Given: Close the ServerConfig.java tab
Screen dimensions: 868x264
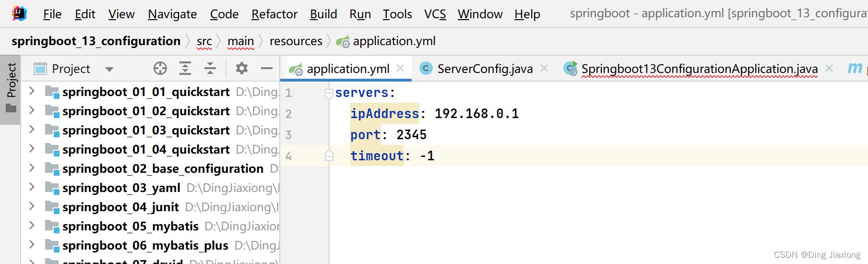Looking at the screenshot, I should pos(544,69).
